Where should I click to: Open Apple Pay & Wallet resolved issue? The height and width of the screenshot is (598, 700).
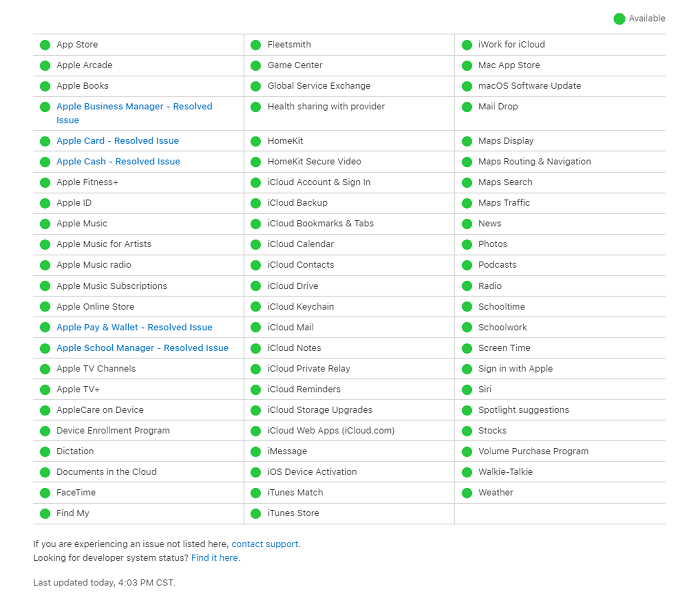tap(134, 328)
